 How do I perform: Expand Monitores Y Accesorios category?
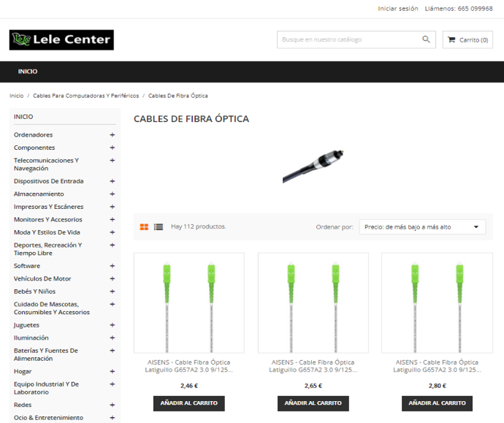pyautogui.click(x=112, y=219)
